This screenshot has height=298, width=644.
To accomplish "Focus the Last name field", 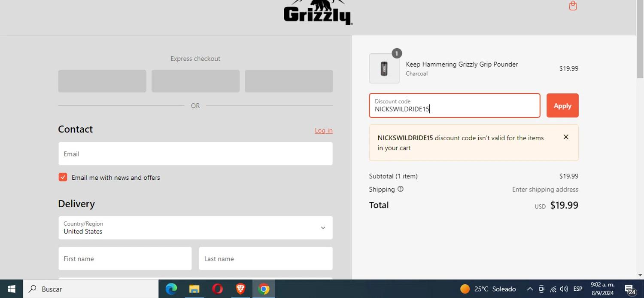I will 266,258.
